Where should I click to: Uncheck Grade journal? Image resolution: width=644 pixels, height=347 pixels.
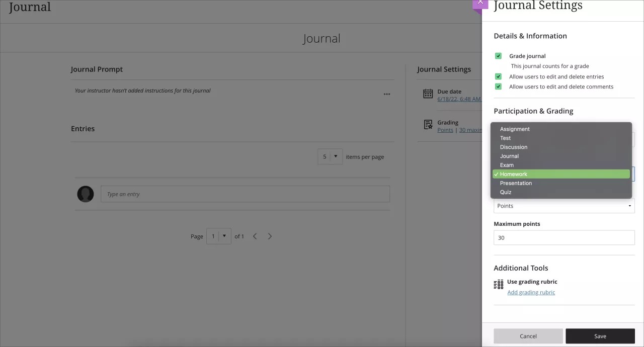[x=498, y=56]
